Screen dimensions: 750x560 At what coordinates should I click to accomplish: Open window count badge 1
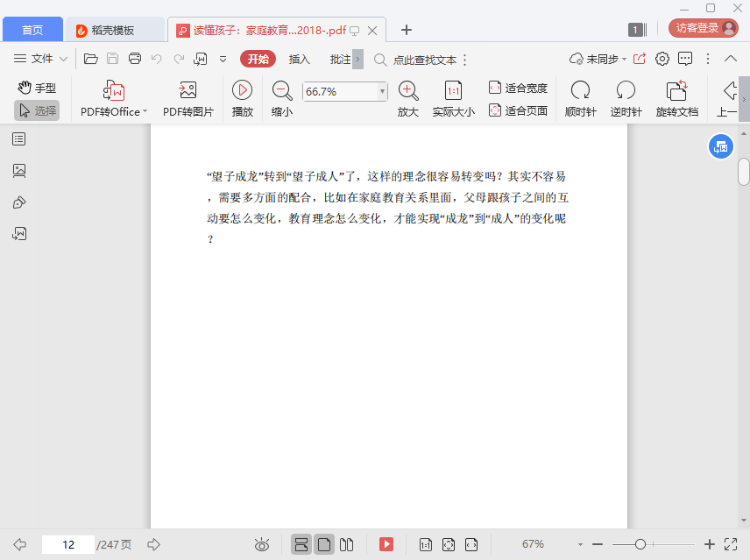tap(637, 30)
